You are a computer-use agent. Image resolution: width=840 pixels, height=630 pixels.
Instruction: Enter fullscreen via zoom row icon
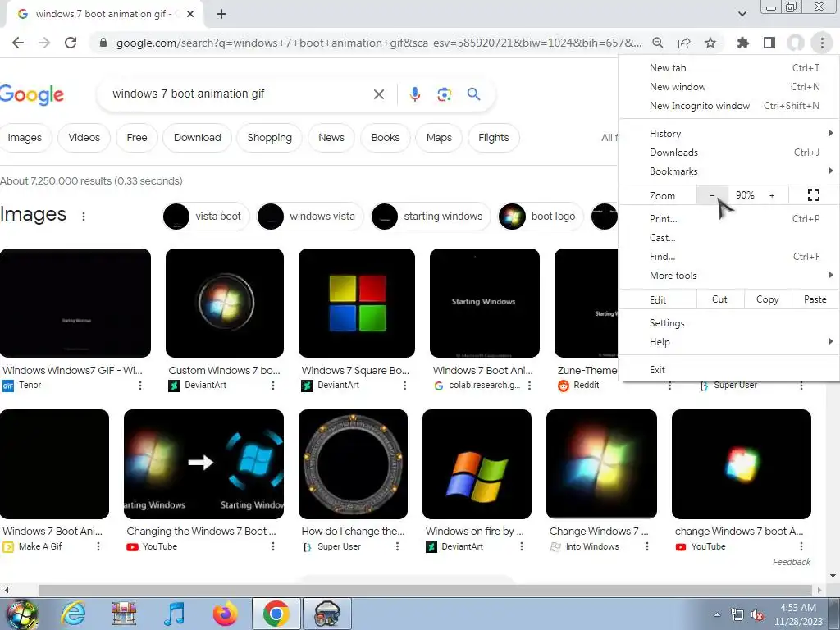[x=813, y=195]
